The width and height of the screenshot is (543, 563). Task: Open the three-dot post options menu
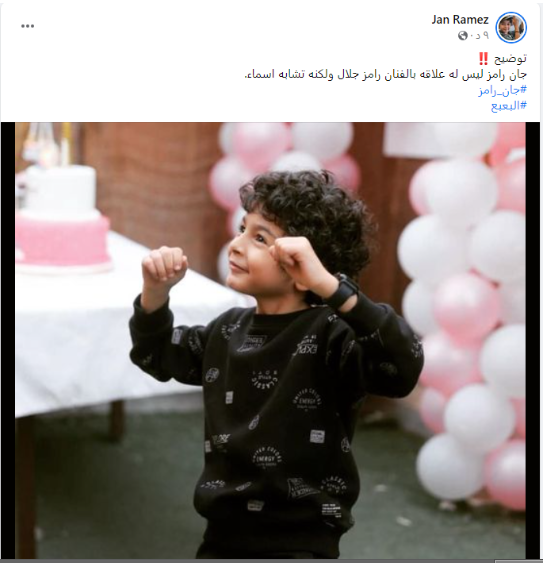pos(28,26)
